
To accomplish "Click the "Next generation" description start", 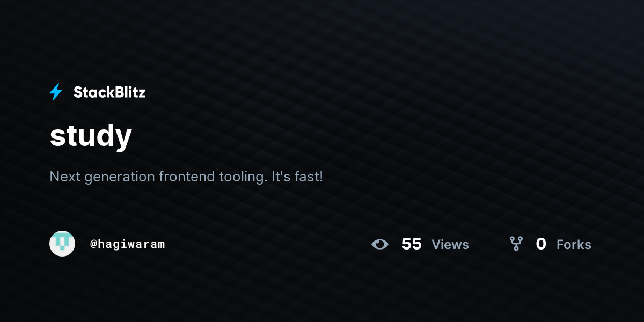I will tap(102, 177).
